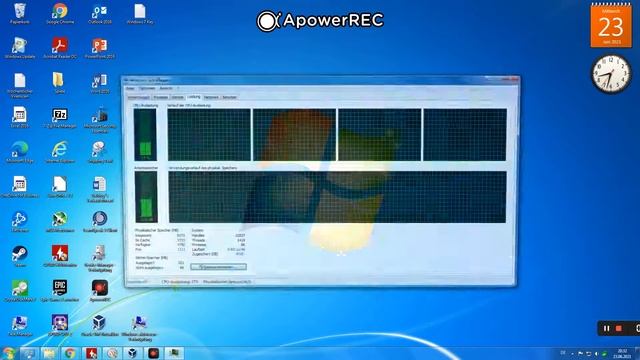Click the taskbar date and time
The image size is (640, 360).
point(622,353)
